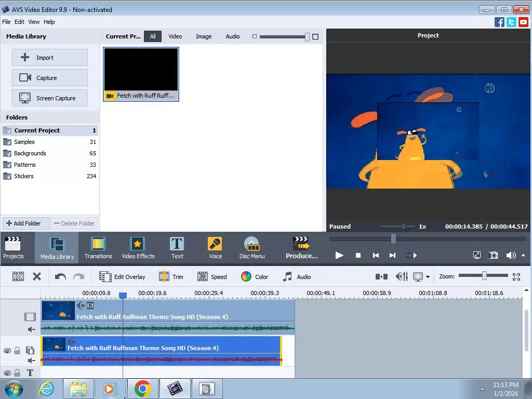The width and height of the screenshot is (532, 399).
Task: Open Chrome from the taskbar
Action: click(x=142, y=389)
